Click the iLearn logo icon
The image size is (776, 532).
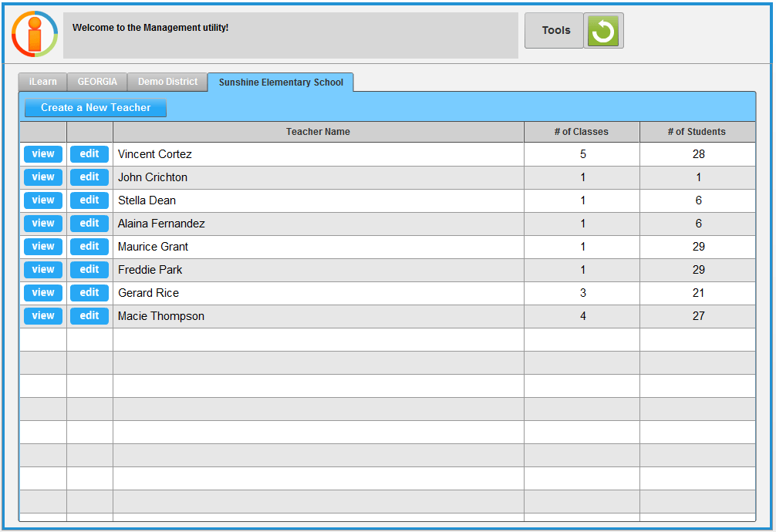pos(35,34)
